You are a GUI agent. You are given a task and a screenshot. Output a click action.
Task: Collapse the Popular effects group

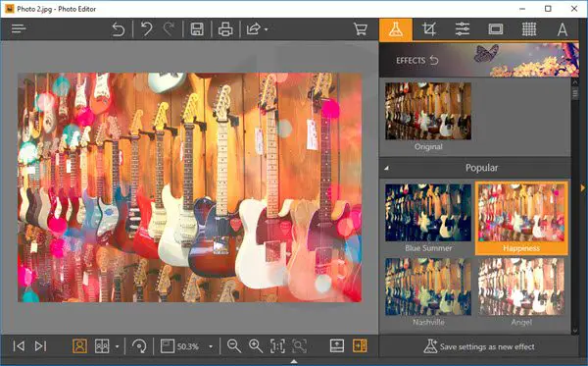pos(386,168)
